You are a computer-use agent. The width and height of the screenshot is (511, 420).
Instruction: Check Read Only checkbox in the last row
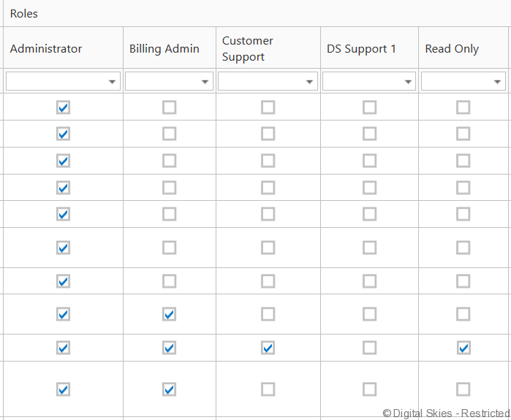click(463, 389)
